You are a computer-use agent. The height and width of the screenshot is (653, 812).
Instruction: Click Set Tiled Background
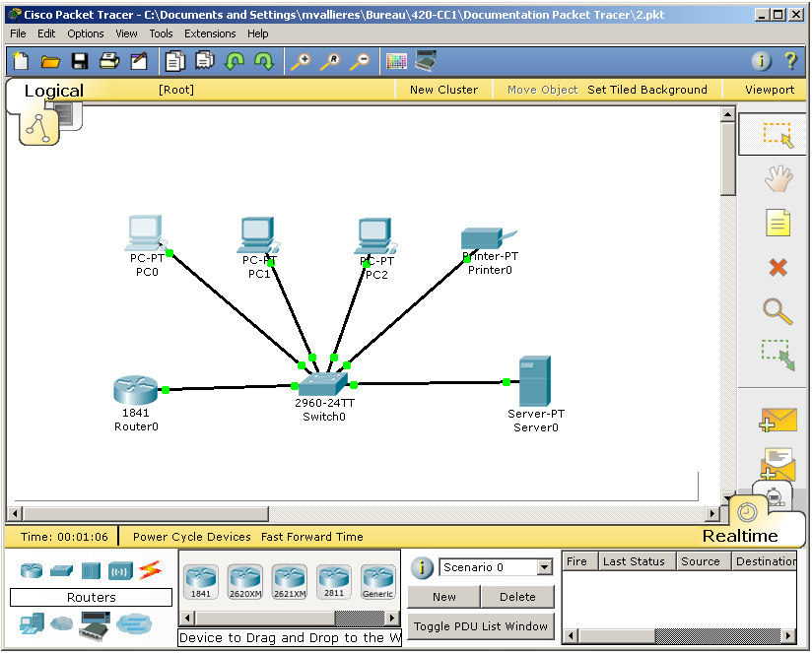coord(647,90)
